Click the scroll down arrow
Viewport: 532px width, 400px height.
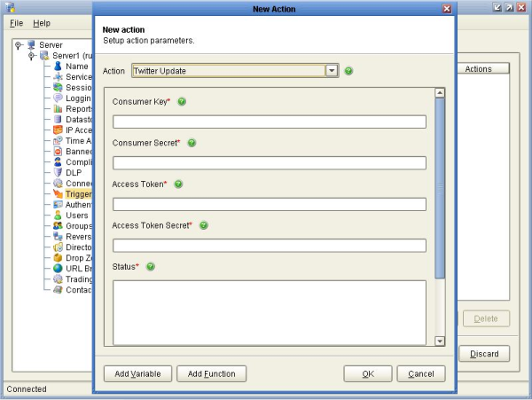[x=440, y=341]
